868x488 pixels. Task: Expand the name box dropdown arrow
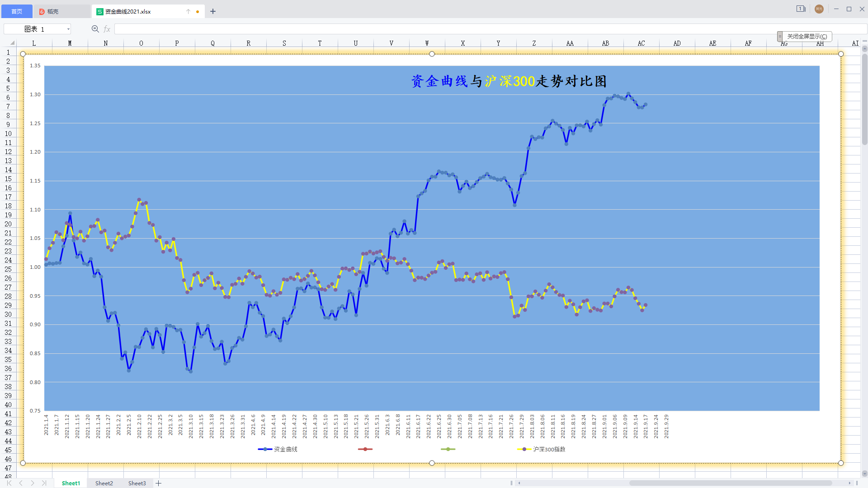pos(68,29)
